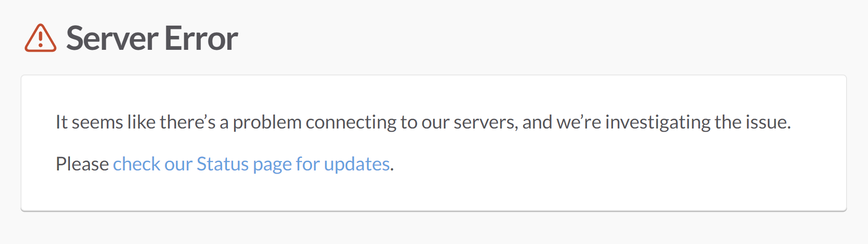Click the word "Error" in the heading
This screenshot has height=244, width=868.
201,38
